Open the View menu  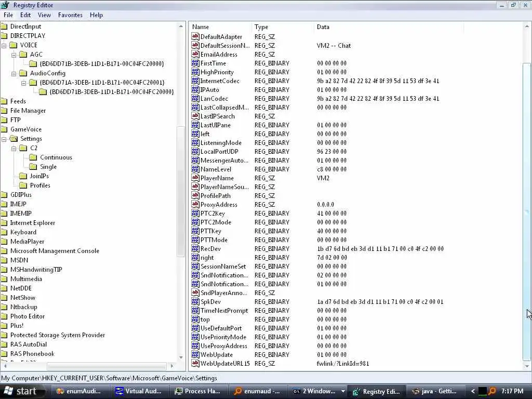pos(44,15)
